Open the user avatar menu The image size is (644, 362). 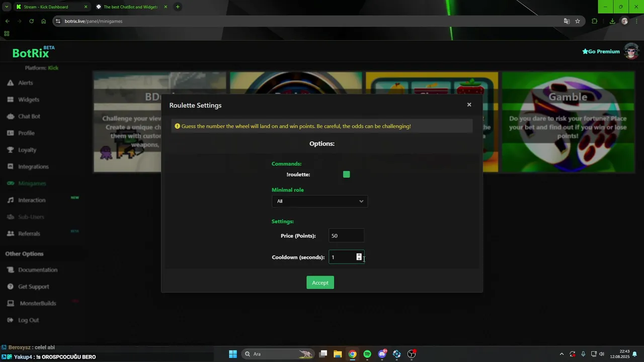tap(631, 51)
